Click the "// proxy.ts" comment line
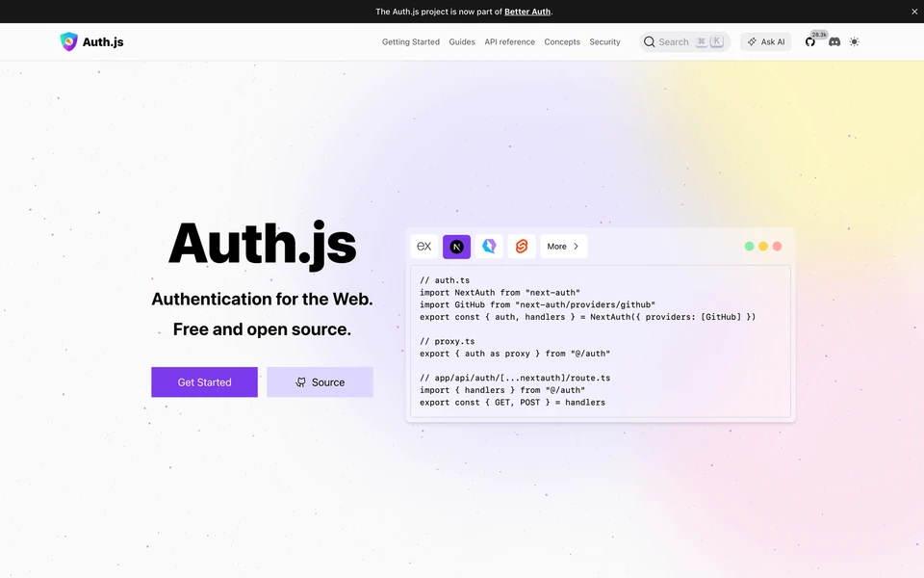Image resolution: width=924 pixels, height=578 pixels. click(x=448, y=341)
